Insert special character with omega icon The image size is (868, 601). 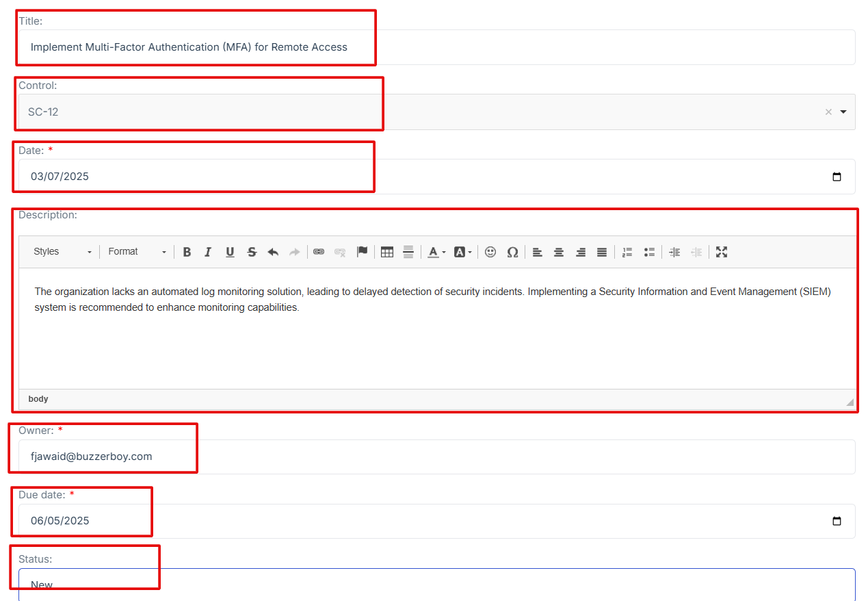tap(512, 252)
